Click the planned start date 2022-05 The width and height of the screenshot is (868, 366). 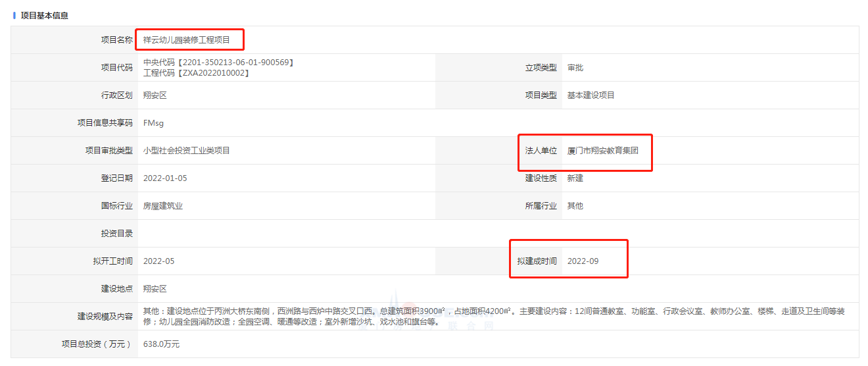(158, 261)
